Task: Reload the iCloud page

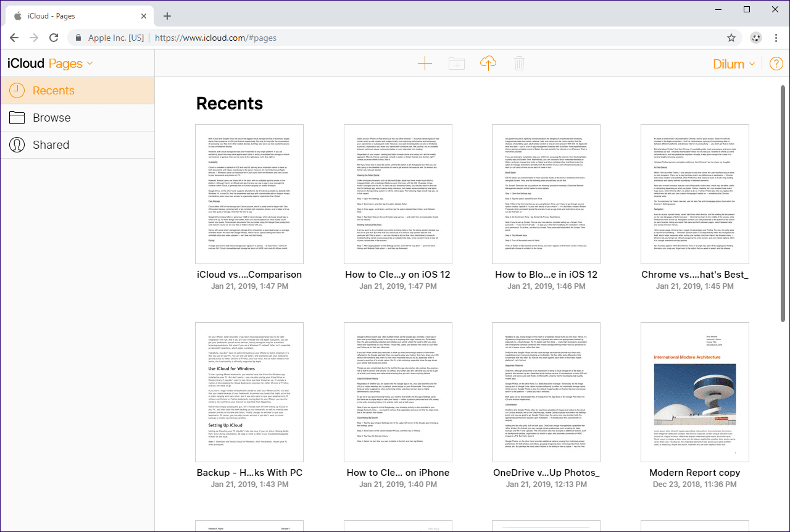Action: (x=54, y=38)
